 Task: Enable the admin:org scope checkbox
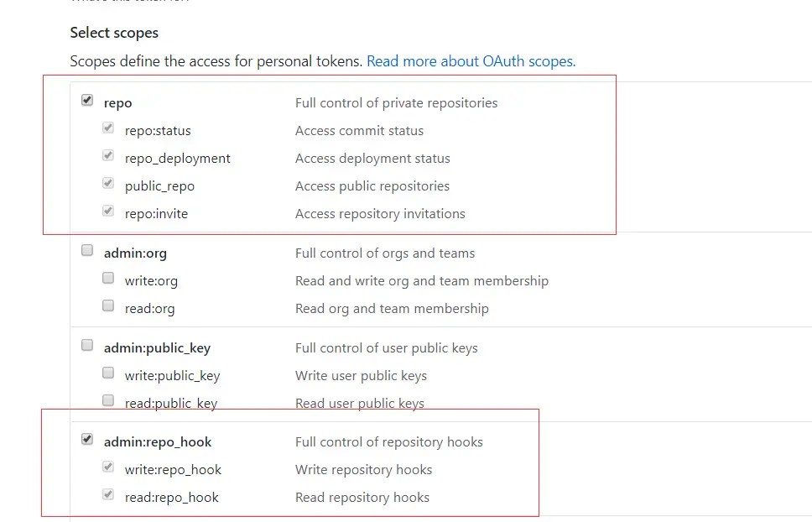click(x=87, y=251)
